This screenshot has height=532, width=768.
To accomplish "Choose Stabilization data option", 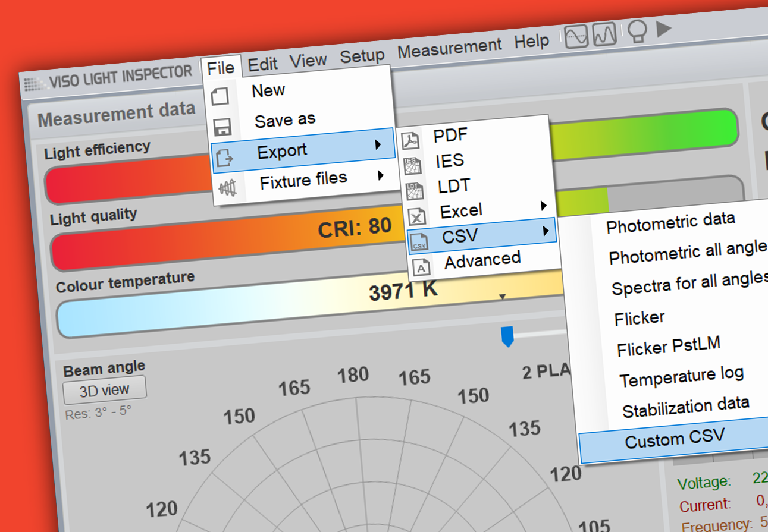I will [x=685, y=408].
